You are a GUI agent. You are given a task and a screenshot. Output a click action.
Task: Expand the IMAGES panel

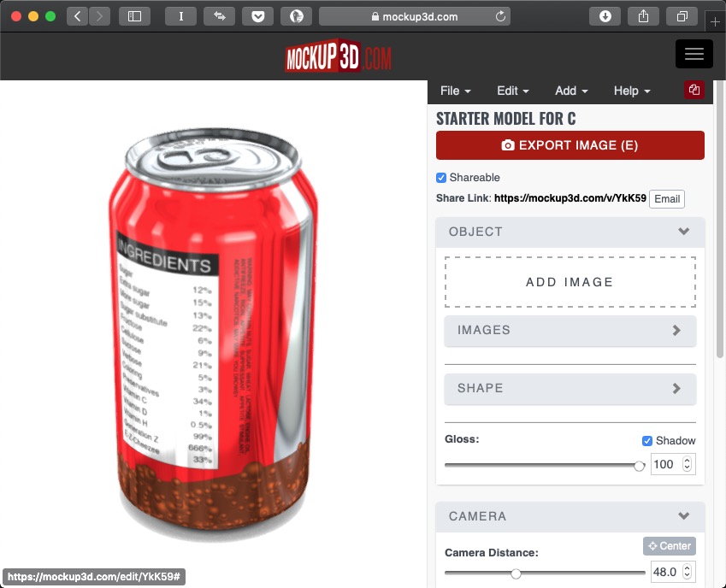[570, 330]
